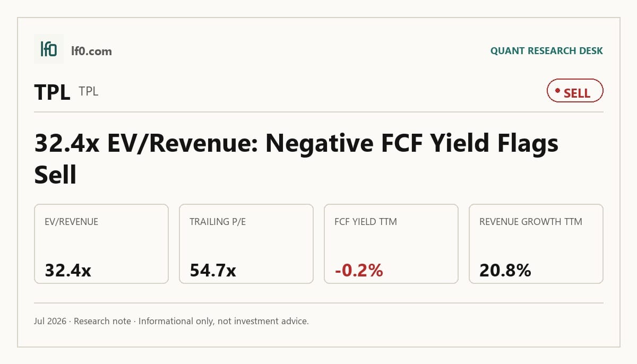Click the 20.8% revenue growth value
Viewport: 637px width, 364px height.
(x=505, y=271)
